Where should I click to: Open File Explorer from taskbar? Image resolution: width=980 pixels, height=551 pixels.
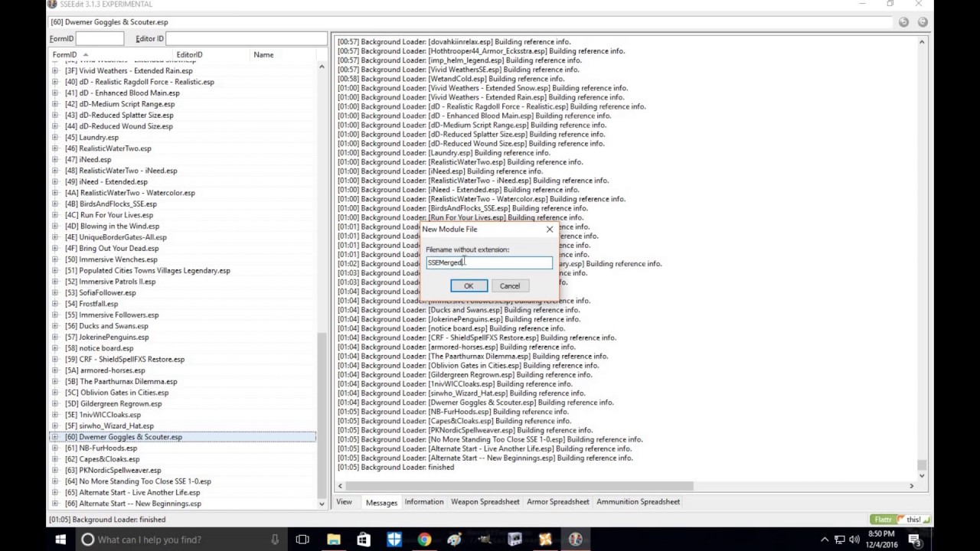334,540
